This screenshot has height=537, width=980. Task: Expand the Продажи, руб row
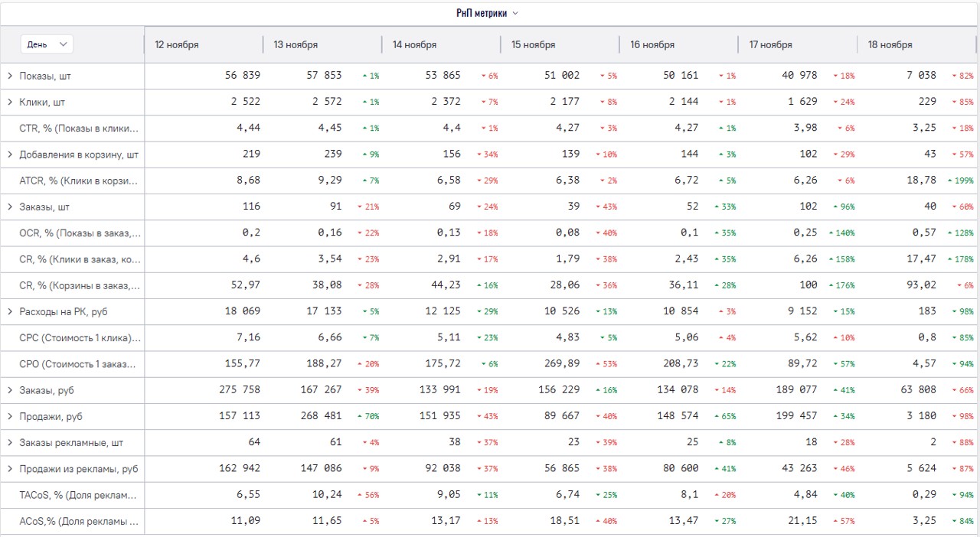[10, 416]
